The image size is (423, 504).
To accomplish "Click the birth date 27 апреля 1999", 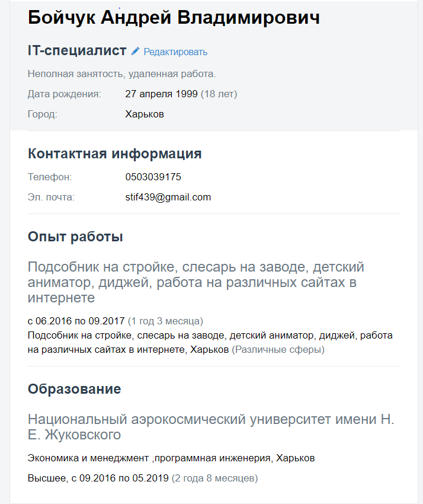I will (x=161, y=94).
